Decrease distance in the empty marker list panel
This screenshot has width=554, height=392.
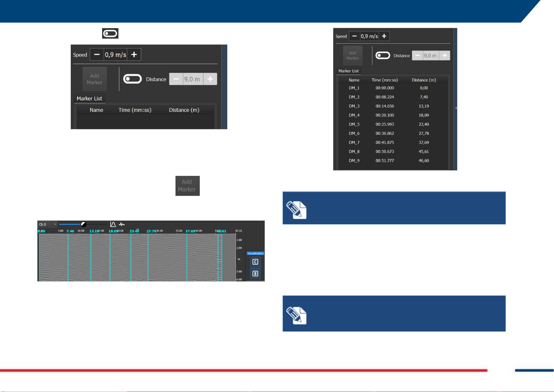(176, 79)
